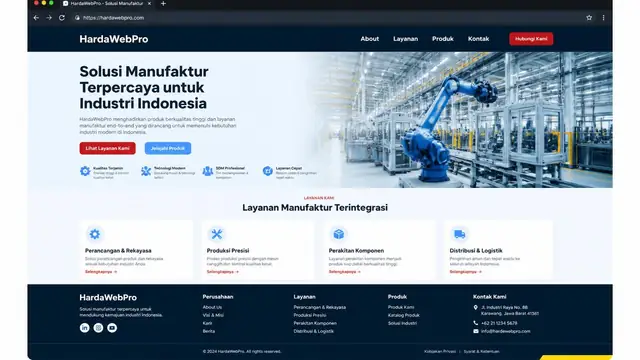Reload the page with refresh icon
The width and height of the screenshot is (640, 360).
(62, 18)
